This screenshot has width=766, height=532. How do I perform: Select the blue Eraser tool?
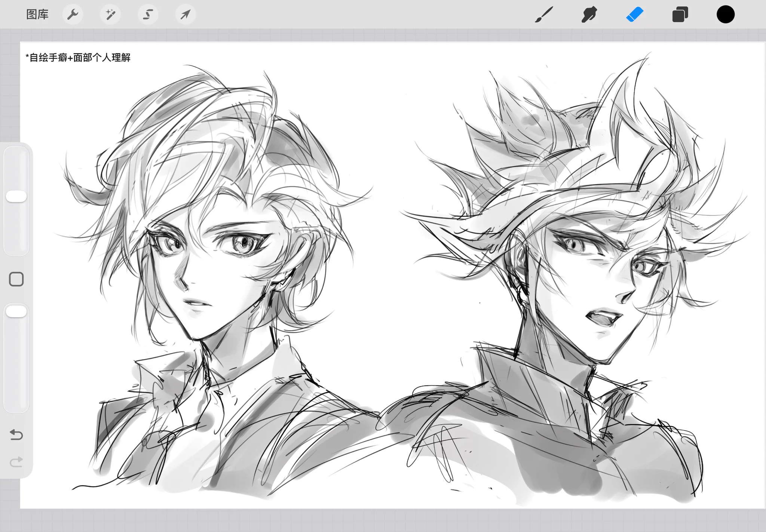pyautogui.click(x=635, y=15)
